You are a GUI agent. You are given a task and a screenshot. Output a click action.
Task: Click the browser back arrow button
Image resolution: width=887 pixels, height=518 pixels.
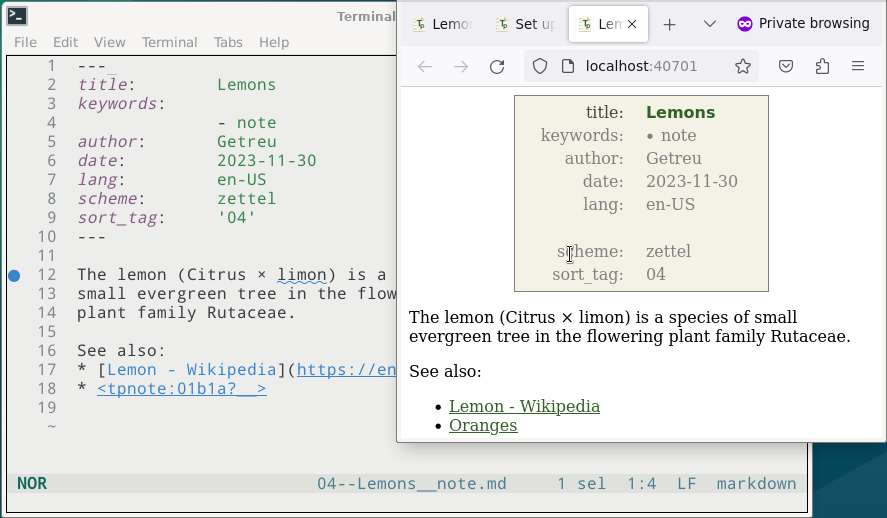click(x=425, y=67)
